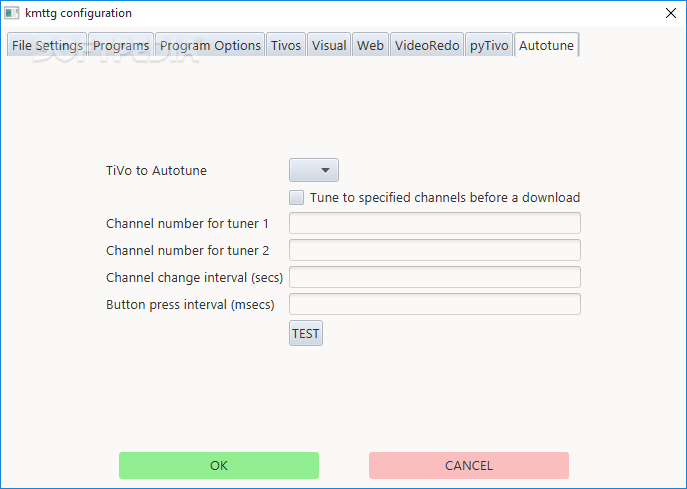
Task: Open the TiVo to Autotune dropdown
Action: coord(314,170)
